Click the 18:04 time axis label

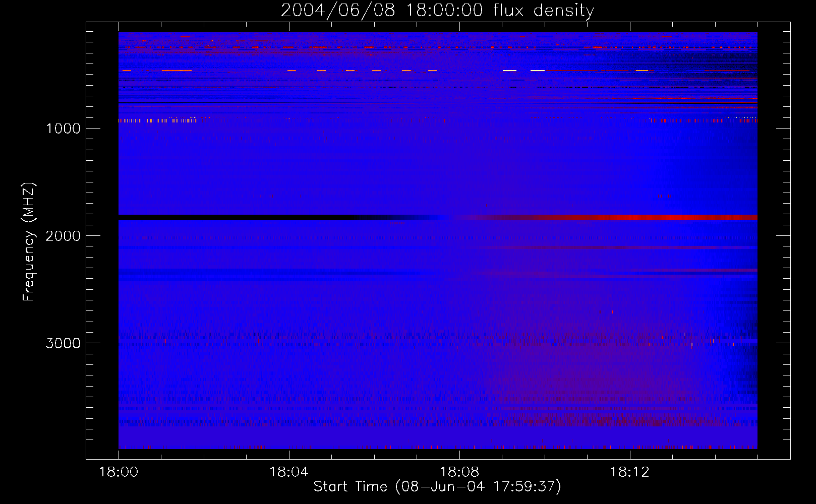(x=288, y=472)
